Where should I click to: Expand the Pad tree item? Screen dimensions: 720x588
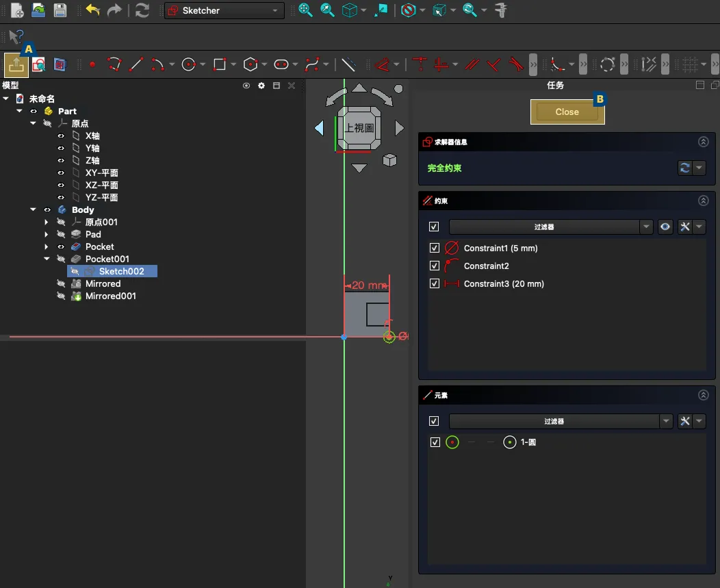47,234
